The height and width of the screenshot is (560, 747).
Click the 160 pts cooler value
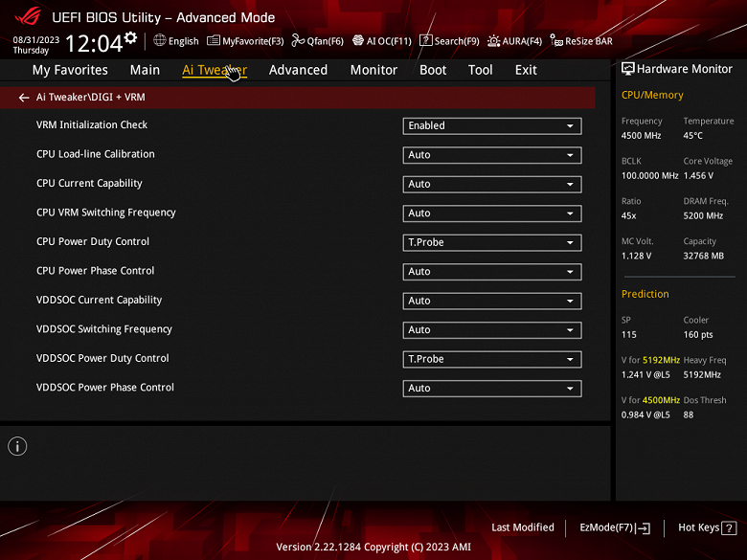point(698,335)
